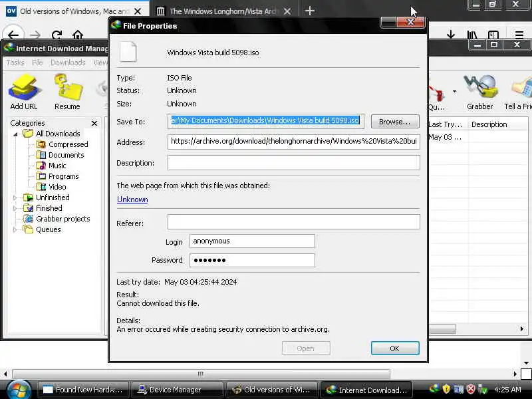Image resolution: width=532 pixels, height=399 pixels.
Task: Click the Resume toolbar icon
Action: pyautogui.click(x=67, y=92)
